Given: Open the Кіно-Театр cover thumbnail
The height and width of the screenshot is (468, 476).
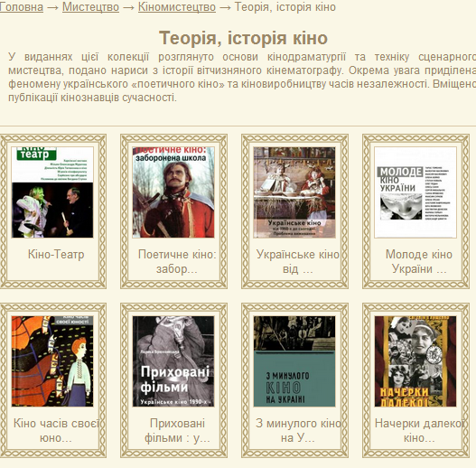Looking at the screenshot, I should point(52,192).
